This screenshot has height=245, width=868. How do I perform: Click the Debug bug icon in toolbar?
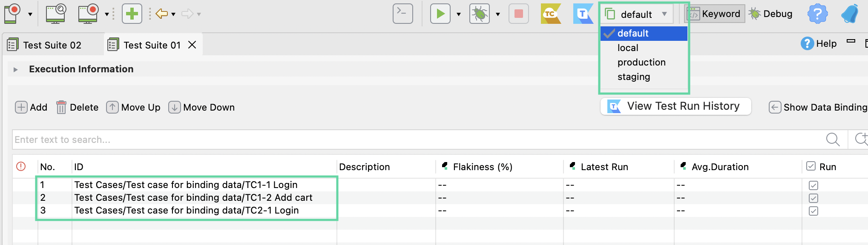pyautogui.click(x=480, y=14)
